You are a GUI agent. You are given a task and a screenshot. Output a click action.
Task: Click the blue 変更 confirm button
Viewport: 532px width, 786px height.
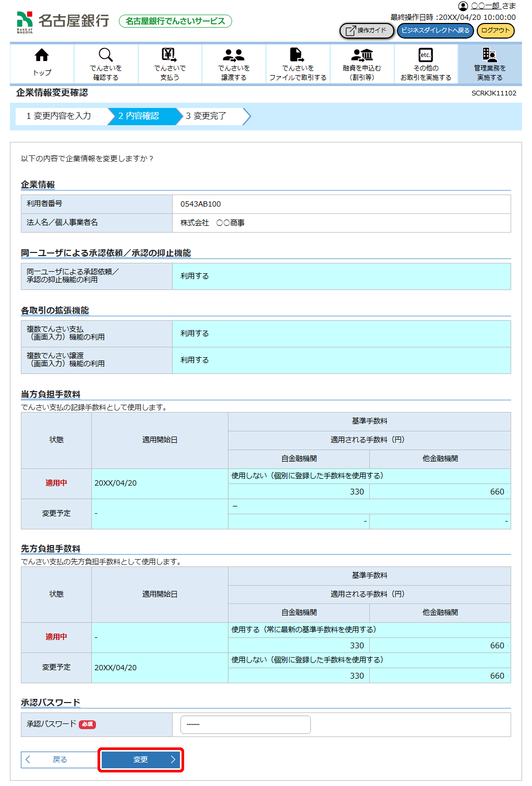coord(141,759)
